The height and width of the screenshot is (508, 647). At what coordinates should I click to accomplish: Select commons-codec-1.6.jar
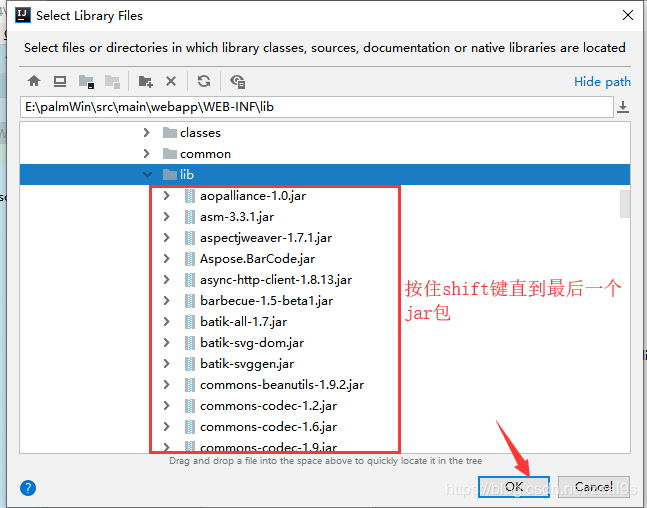[269, 427]
